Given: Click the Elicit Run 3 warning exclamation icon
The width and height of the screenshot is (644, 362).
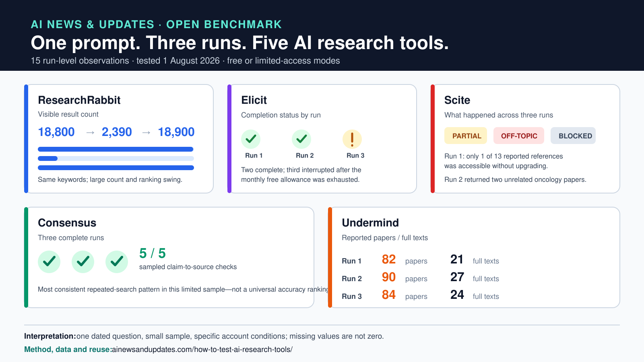Looking at the screenshot, I should tap(352, 139).
